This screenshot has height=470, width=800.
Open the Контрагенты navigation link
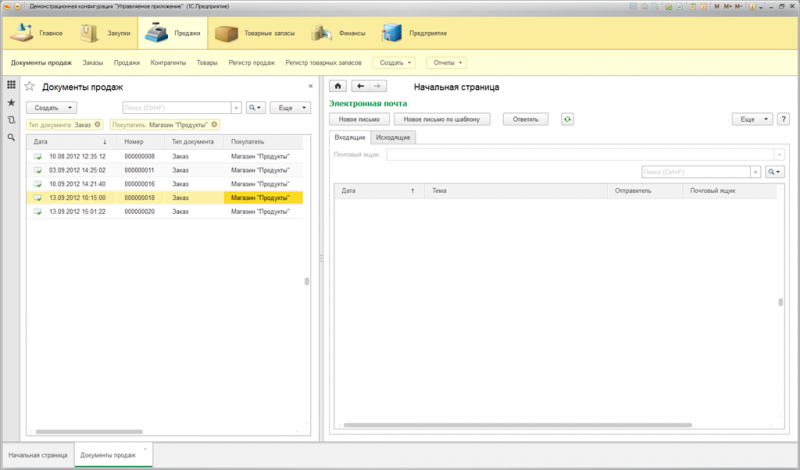[168, 63]
